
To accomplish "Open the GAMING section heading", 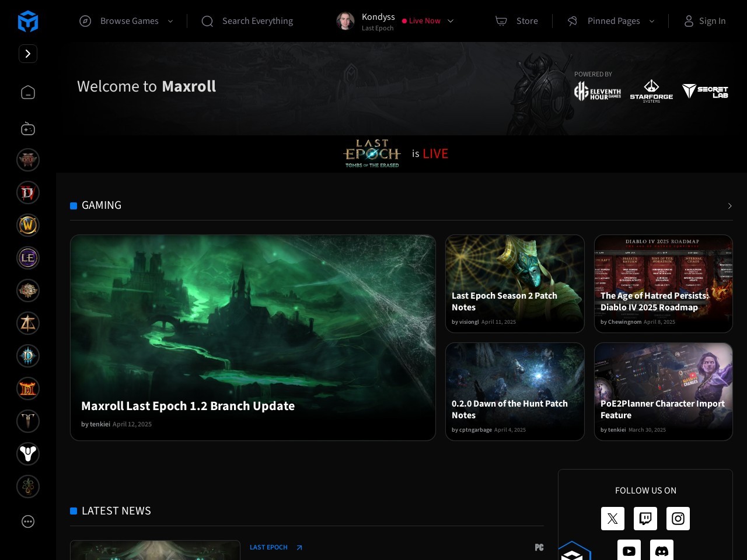I will pyautogui.click(x=101, y=205).
